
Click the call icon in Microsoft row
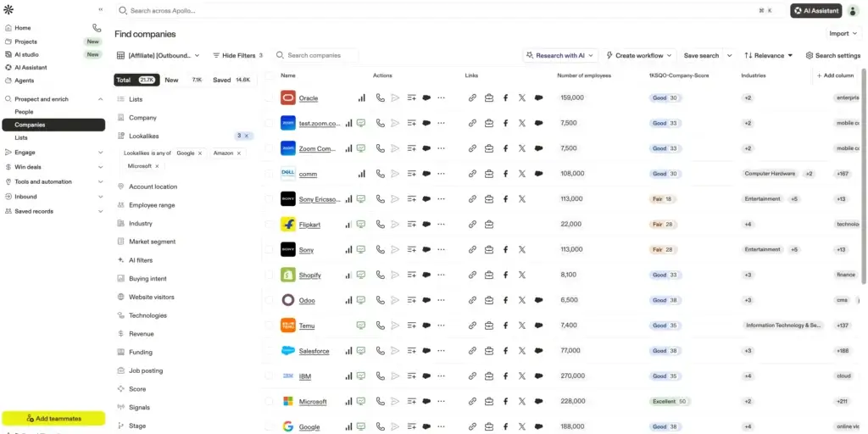[x=381, y=401]
